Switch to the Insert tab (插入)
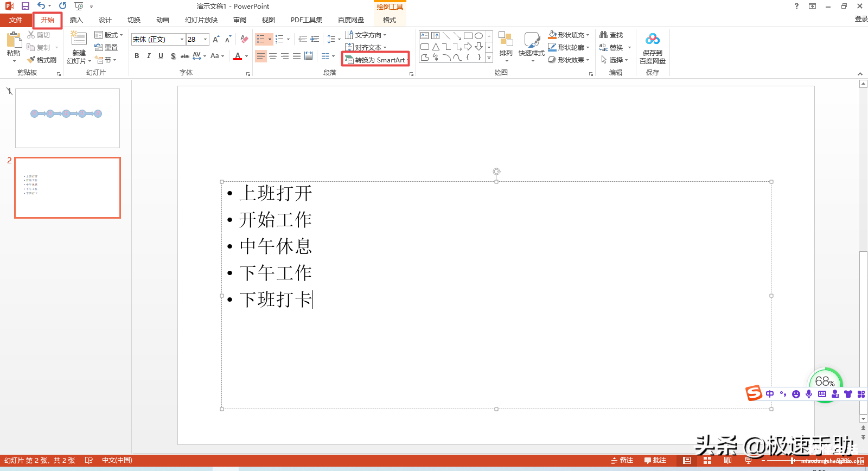This screenshot has width=868, height=471. click(76, 20)
